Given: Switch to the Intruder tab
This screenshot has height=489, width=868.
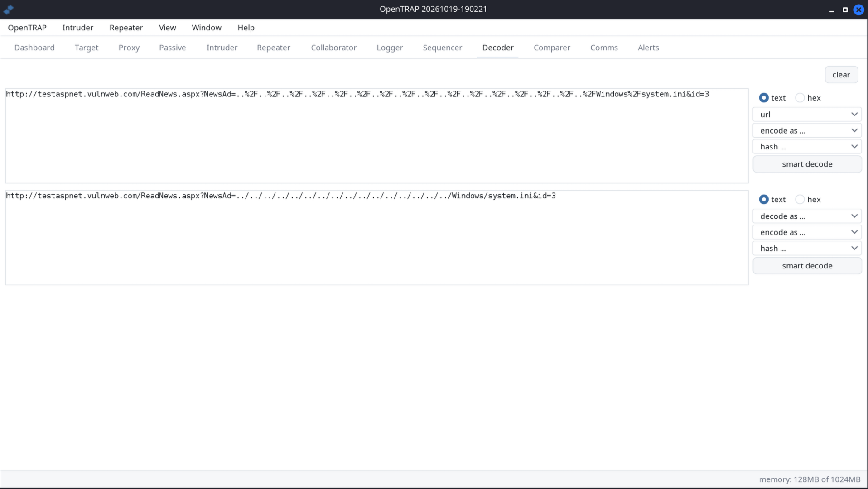Looking at the screenshot, I should click(x=222, y=48).
